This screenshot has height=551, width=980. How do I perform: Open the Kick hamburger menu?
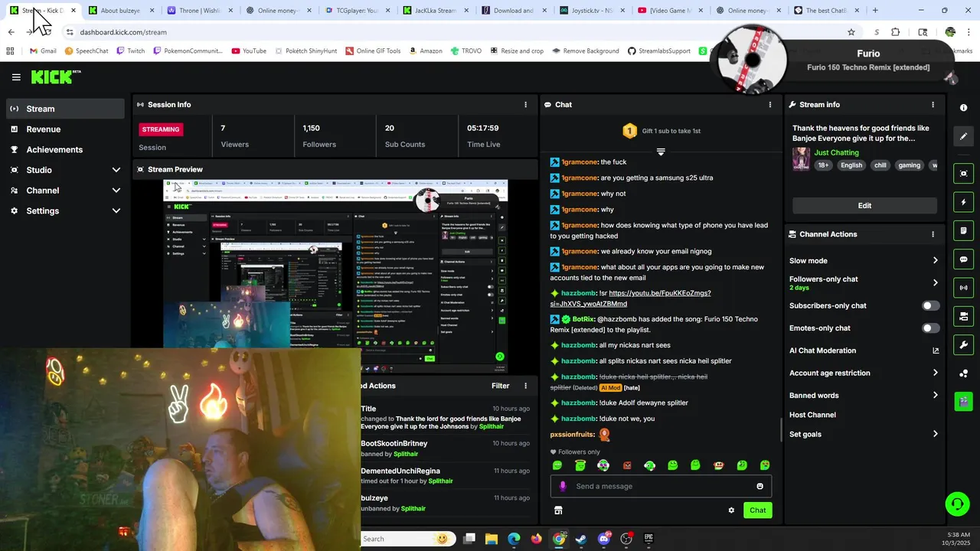pyautogui.click(x=16, y=77)
